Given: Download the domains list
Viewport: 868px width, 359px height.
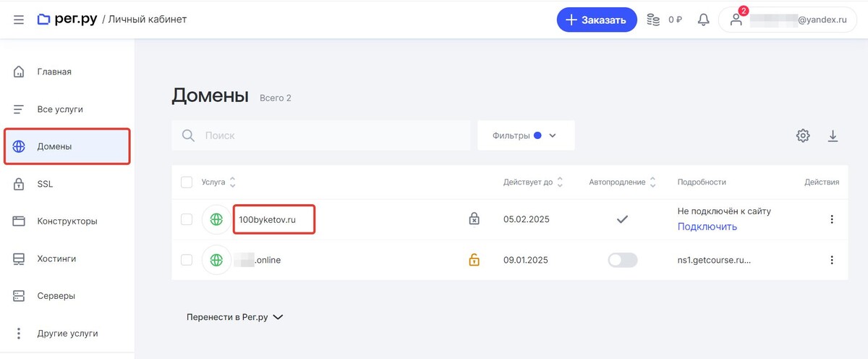Looking at the screenshot, I should pyautogui.click(x=833, y=135).
